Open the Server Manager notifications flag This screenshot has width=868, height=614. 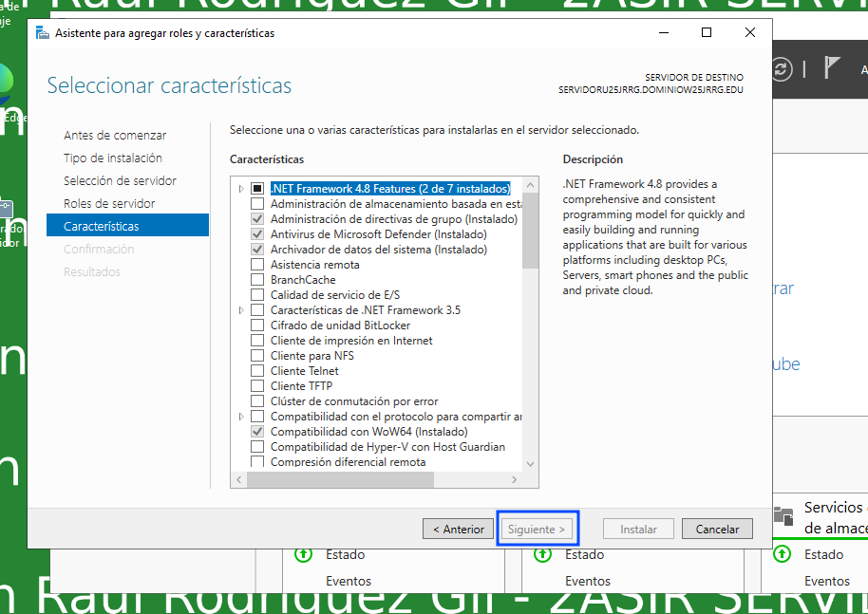832,68
